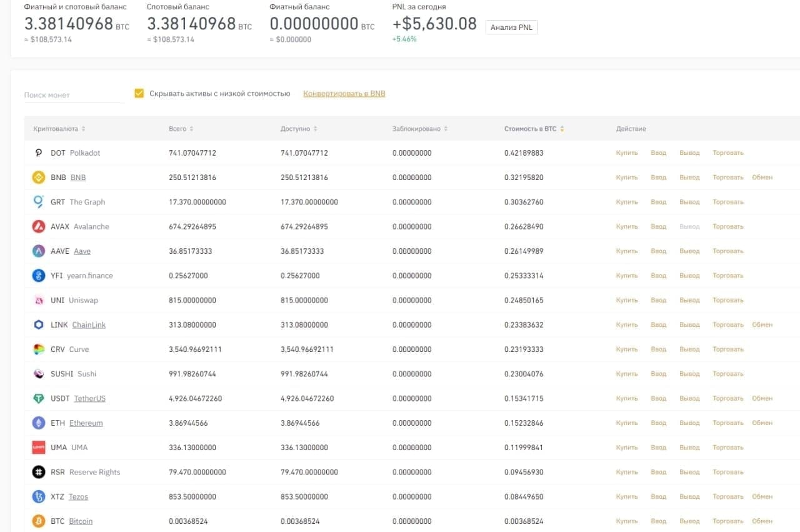Click Обмен in the ETH row
The height and width of the screenshot is (532, 800).
[x=762, y=423]
